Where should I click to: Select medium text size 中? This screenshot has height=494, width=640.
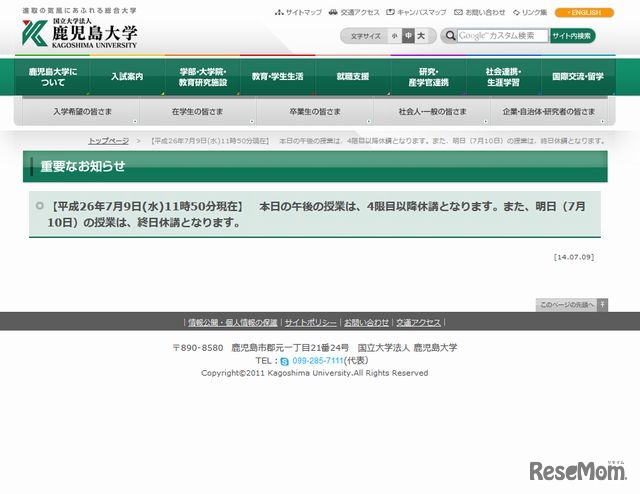[x=408, y=36]
